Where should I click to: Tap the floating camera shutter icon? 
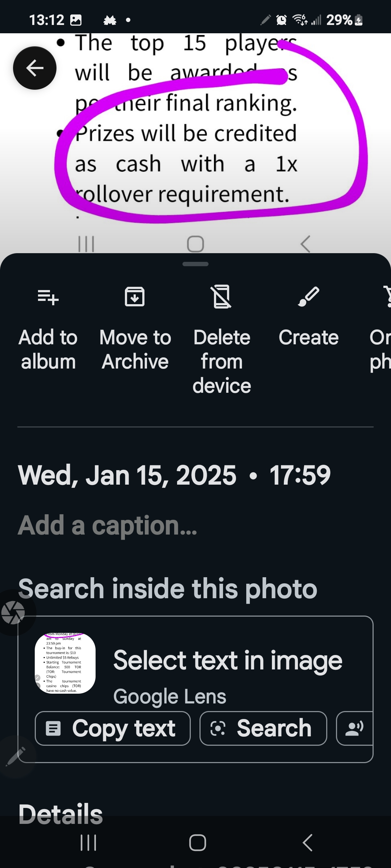13,613
